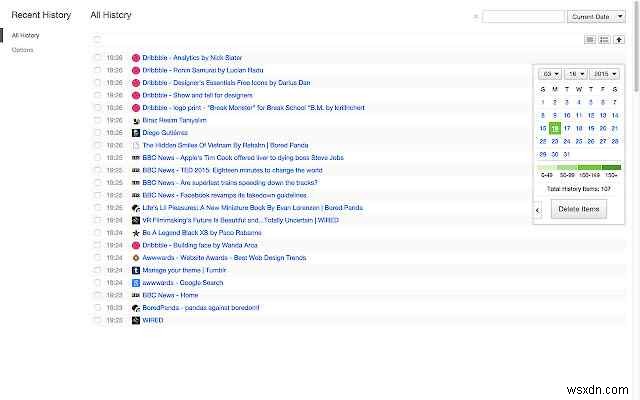Click WIRED favicon beside VR Filmmaking entry
The width and height of the screenshot is (640, 400).
[136, 220]
